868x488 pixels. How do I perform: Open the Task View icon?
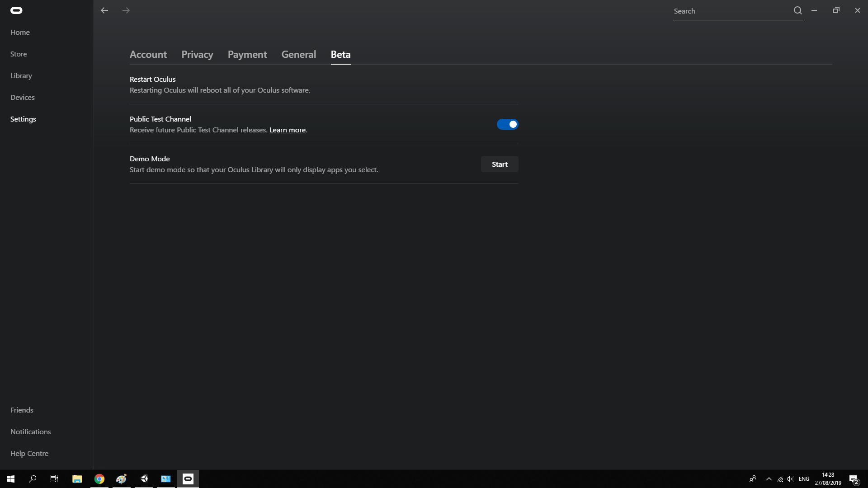point(54,479)
